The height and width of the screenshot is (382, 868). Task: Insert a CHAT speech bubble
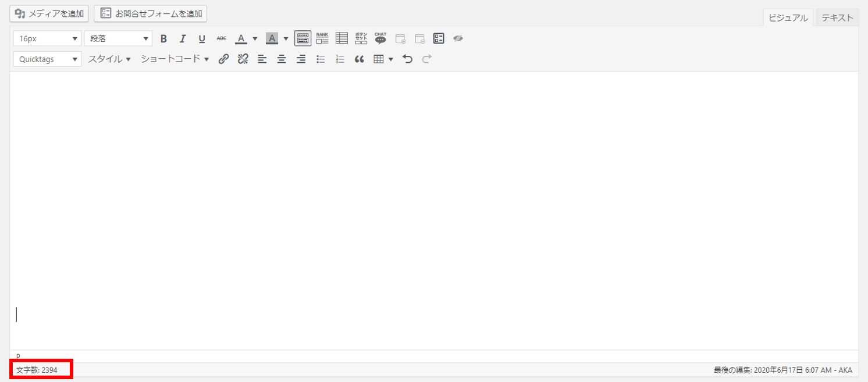380,39
